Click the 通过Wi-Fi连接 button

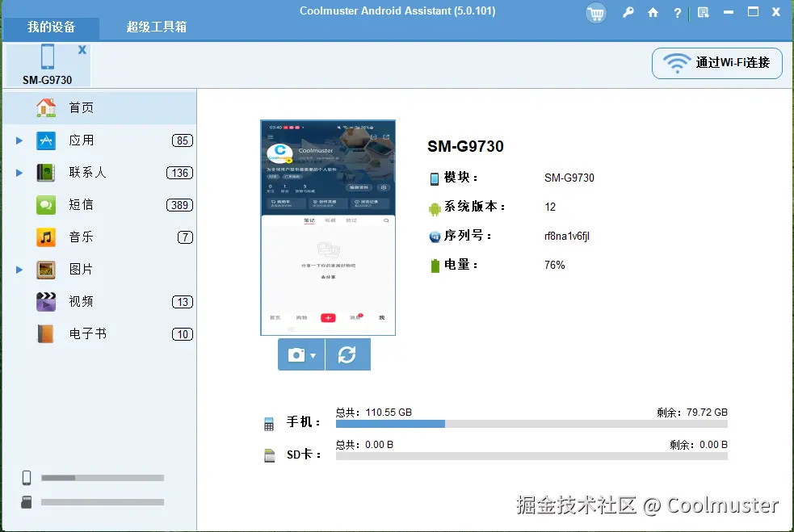[716, 63]
